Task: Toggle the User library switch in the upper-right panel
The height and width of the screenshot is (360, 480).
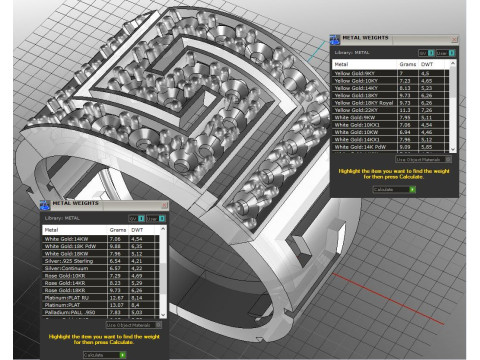Action: [445, 53]
